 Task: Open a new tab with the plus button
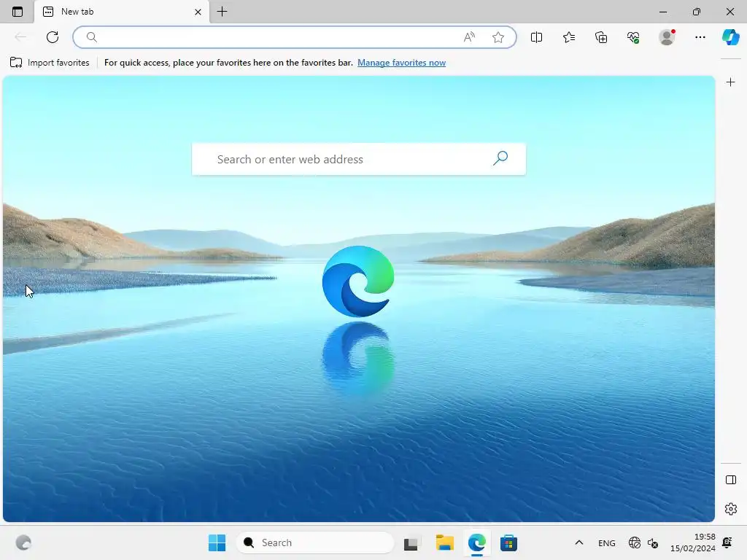coord(222,12)
